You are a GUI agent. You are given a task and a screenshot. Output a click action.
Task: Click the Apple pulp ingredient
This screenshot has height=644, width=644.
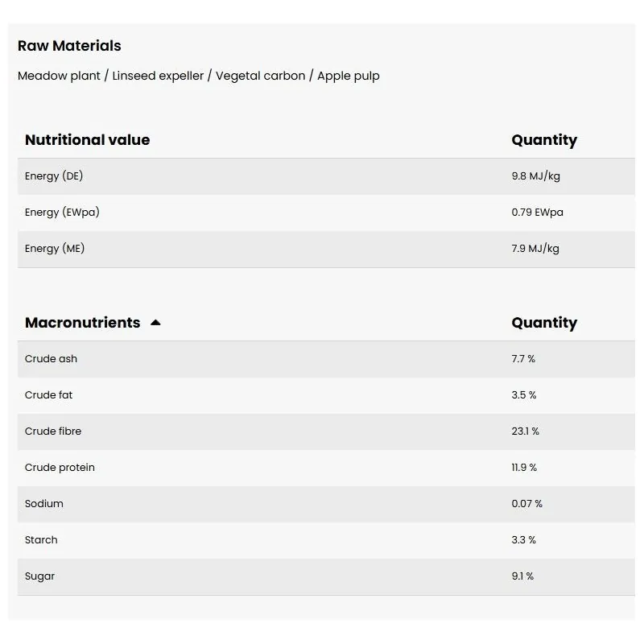click(x=349, y=76)
